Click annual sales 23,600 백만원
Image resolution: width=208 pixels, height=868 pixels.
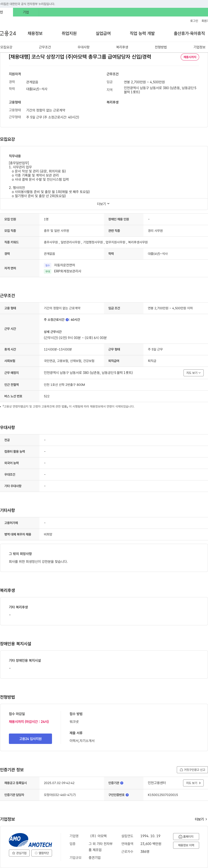(x=151, y=844)
